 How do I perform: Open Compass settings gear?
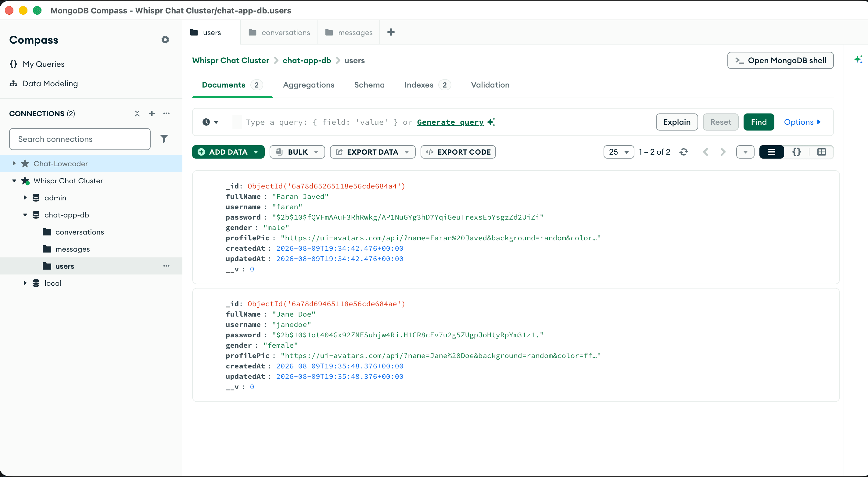165,40
